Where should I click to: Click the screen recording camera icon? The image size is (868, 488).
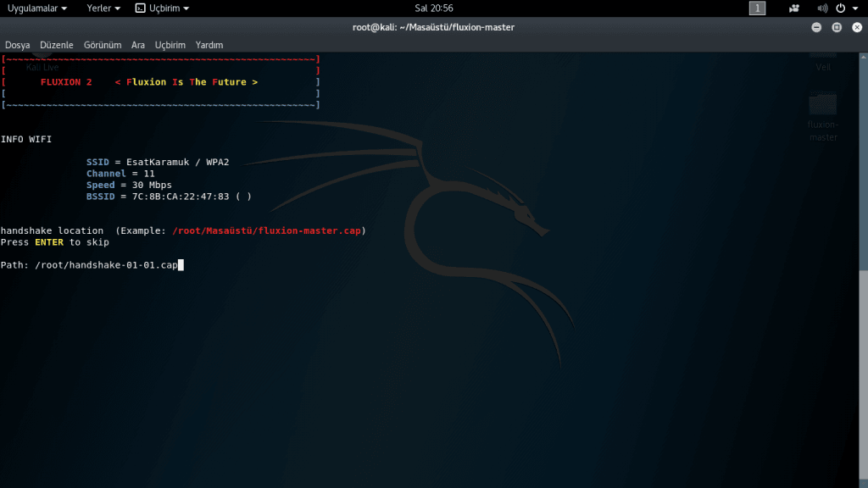tap(793, 8)
